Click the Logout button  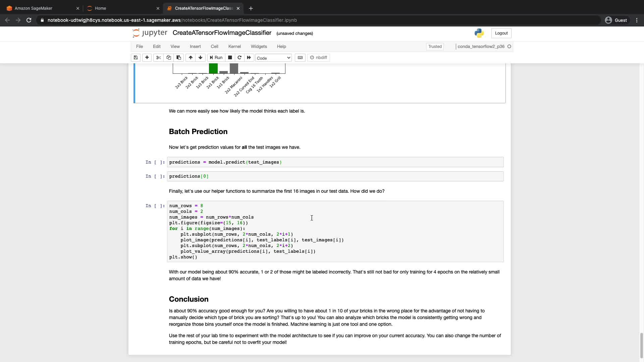501,33
